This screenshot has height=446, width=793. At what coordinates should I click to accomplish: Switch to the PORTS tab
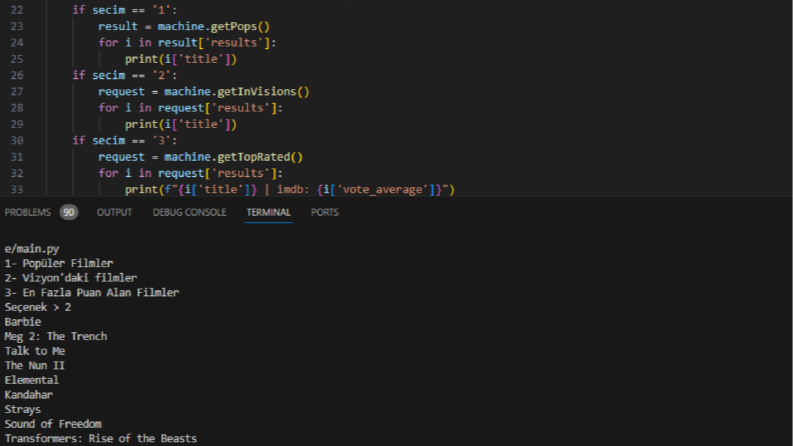[324, 212]
